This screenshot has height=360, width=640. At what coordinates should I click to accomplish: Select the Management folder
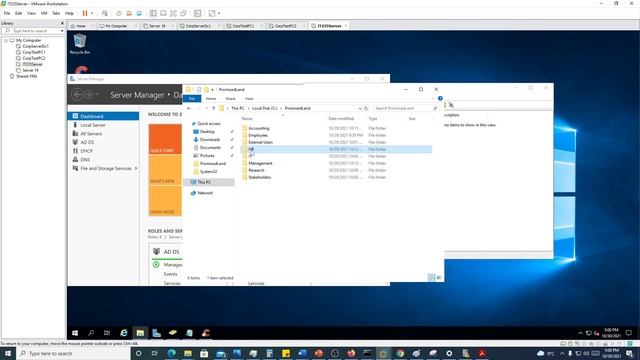[260, 163]
